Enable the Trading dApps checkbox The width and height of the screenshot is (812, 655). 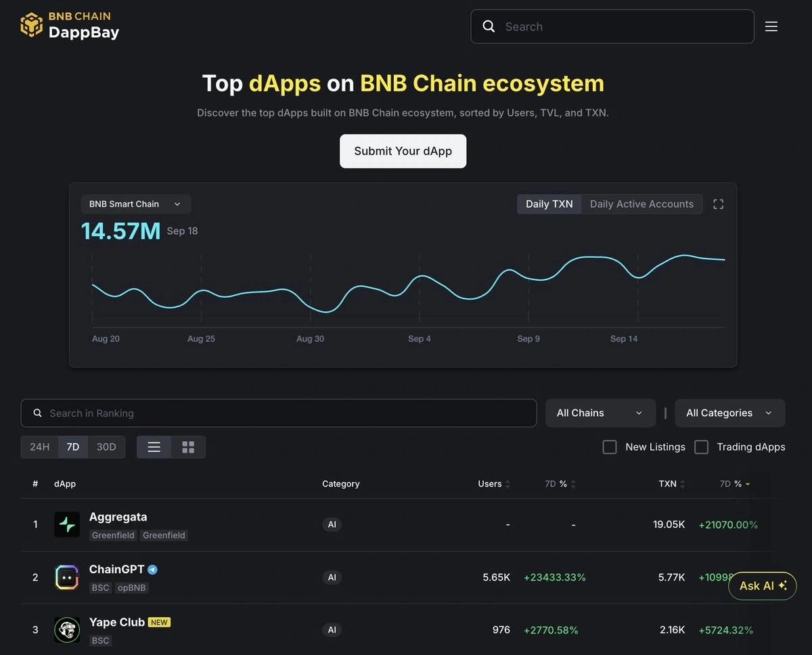coord(702,447)
